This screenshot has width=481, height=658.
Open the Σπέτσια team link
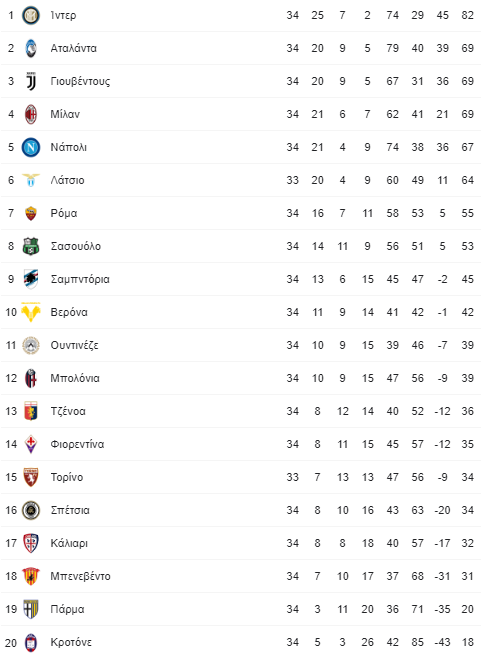tap(70, 510)
